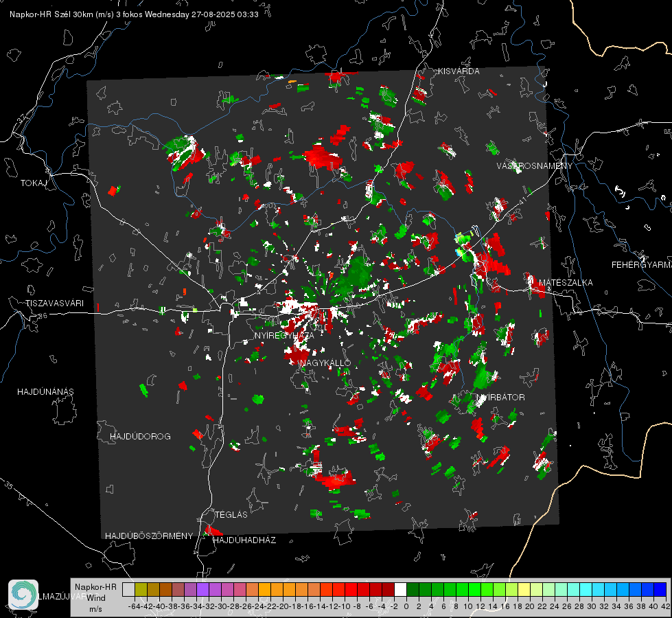Click the TÉGLÁS town label

(x=231, y=514)
